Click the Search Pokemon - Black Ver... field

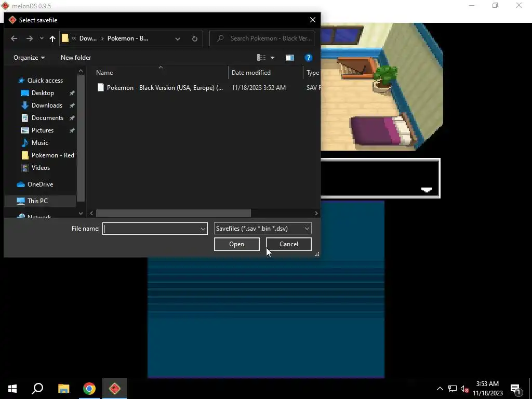click(262, 38)
